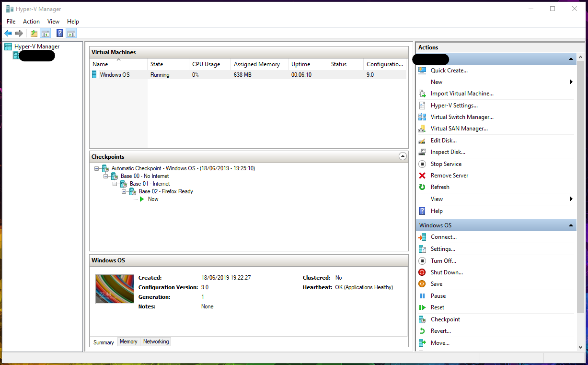Click the orange Save icon

point(422,284)
